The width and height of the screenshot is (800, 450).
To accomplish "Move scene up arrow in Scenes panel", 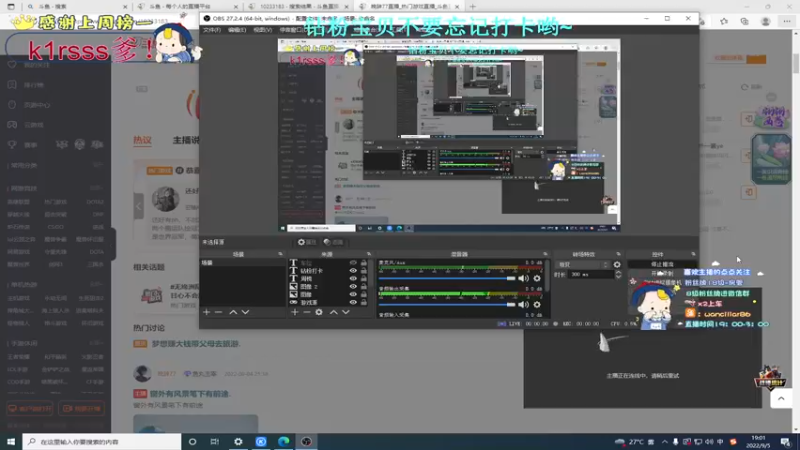I will [x=233, y=312].
